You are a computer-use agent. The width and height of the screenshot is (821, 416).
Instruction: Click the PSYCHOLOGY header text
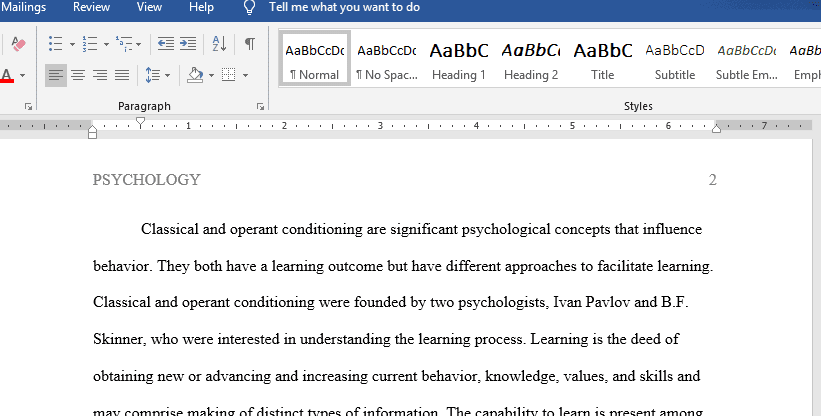point(147,180)
